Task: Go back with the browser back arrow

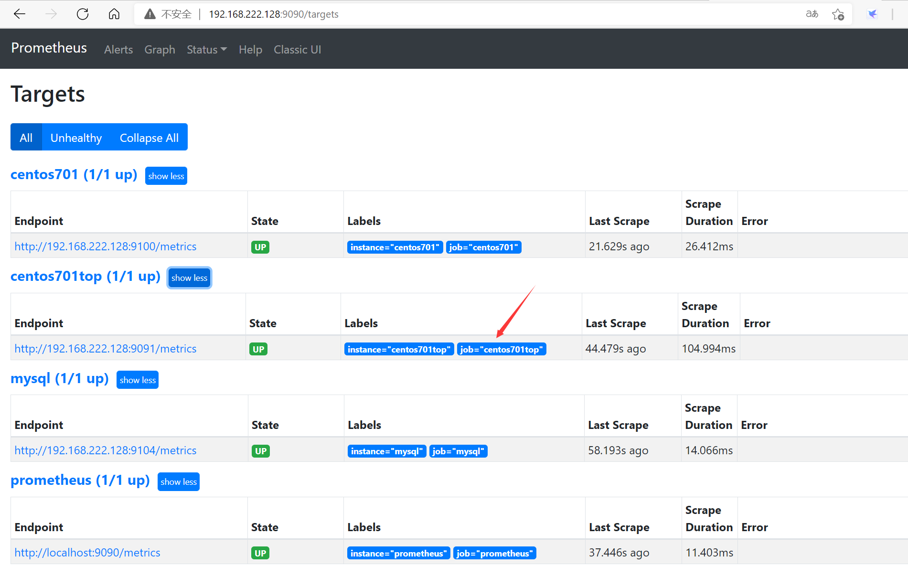Action: (20, 14)
